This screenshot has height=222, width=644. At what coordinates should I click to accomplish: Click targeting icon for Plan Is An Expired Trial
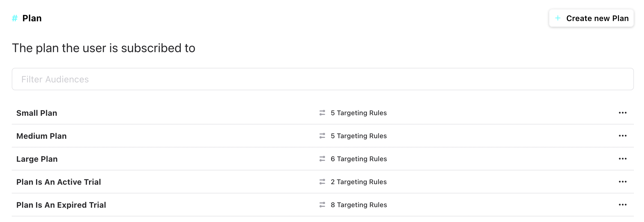pyautogui.click(x=322, y=205)
